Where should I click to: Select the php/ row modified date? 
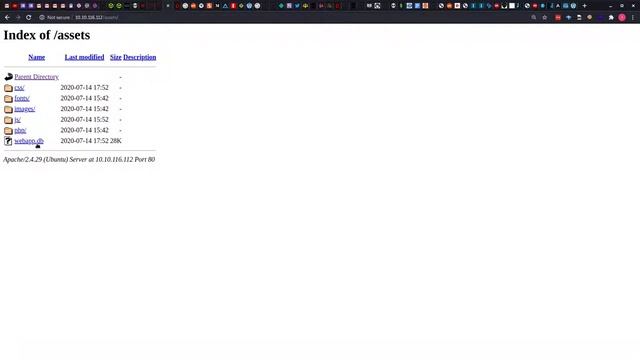click(84, 130)
